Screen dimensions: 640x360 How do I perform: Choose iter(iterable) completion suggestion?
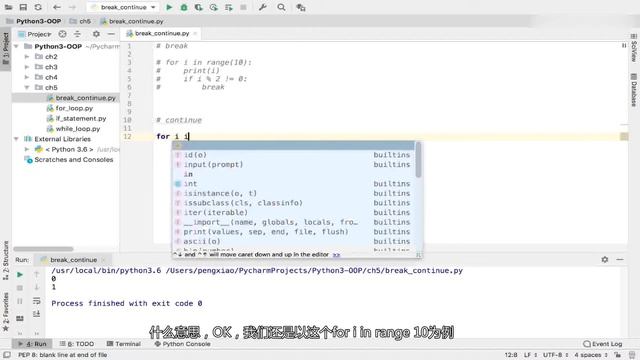293,213
